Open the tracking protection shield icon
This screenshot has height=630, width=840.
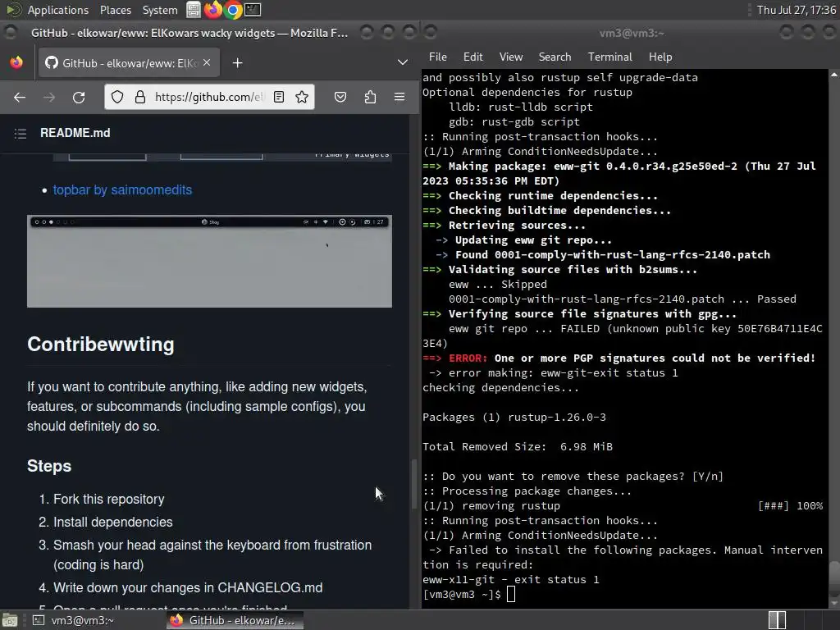tap(117, 97)
